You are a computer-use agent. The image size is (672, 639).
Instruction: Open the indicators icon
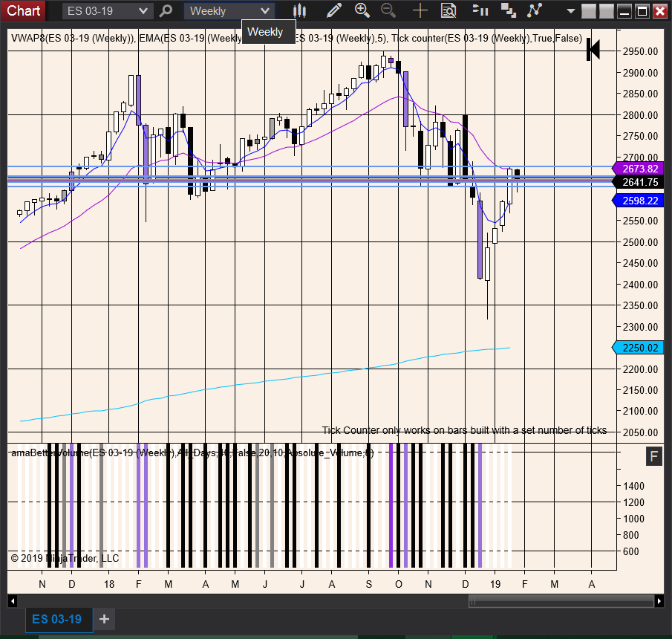pyautogui.click(x=509, y=10)
